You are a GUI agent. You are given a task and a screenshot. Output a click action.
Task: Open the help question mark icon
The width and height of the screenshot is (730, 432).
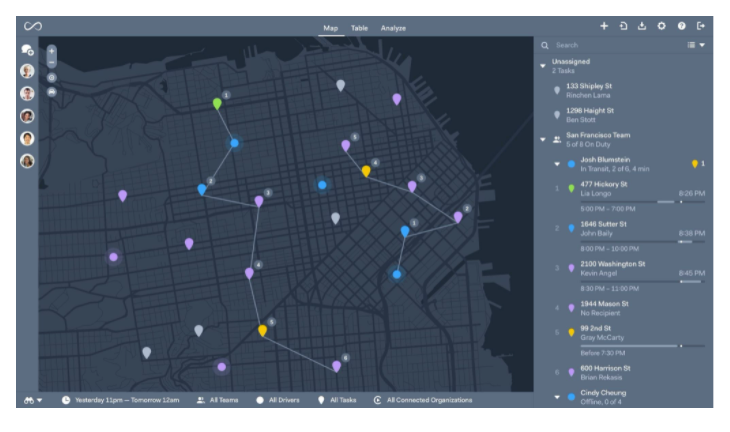pyautogui.click(x=682, y=26)
